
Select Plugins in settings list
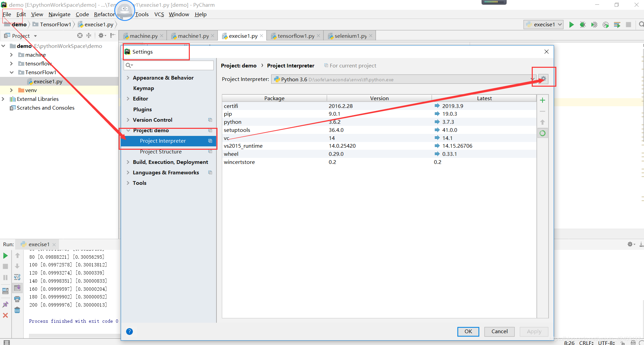(x=142, y=109)
